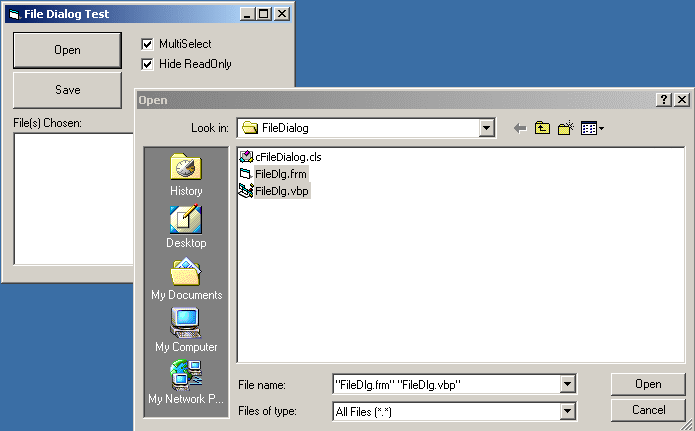Go to Desktop in places bar
This screenshot has height=431, width=695.
coord(186,227)
